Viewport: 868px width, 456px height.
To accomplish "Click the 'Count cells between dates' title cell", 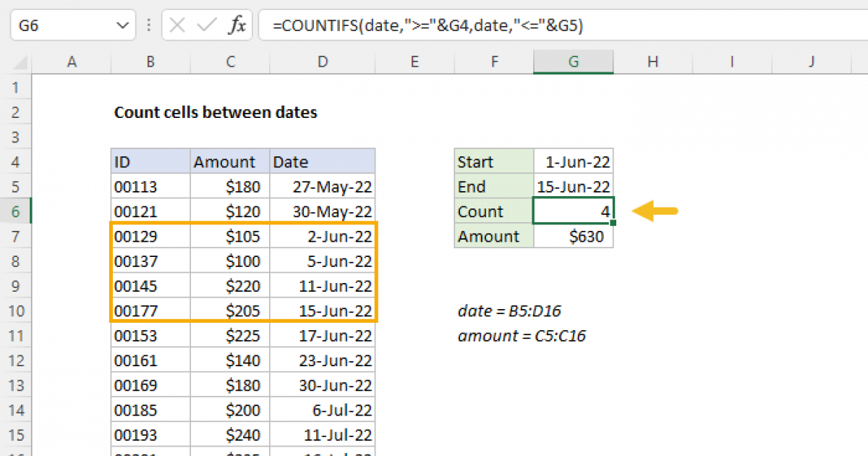I will (216, 112).
